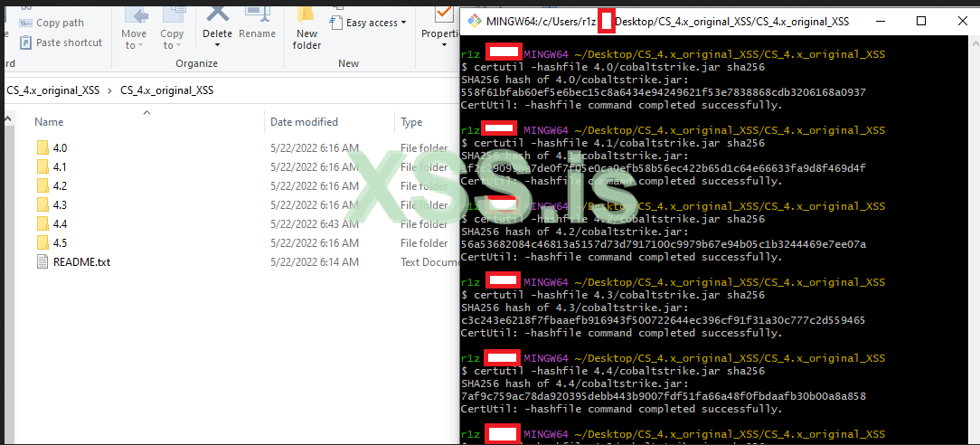This screenshot has height=445, width=980.
Task: Sort by the Date modified column header
Action: (x=305, y=122)
